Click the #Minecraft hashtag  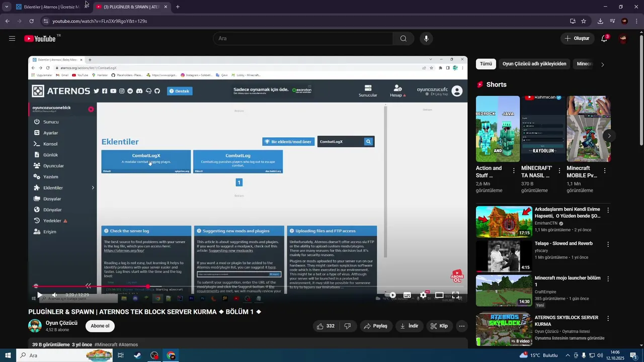coord(106,344)
